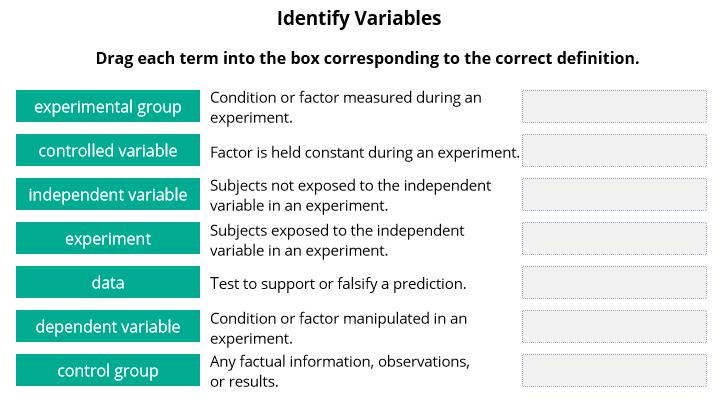Click drop box for 'Subjects exposed' definition
The image size is (720, 405).
pos(614,239)
